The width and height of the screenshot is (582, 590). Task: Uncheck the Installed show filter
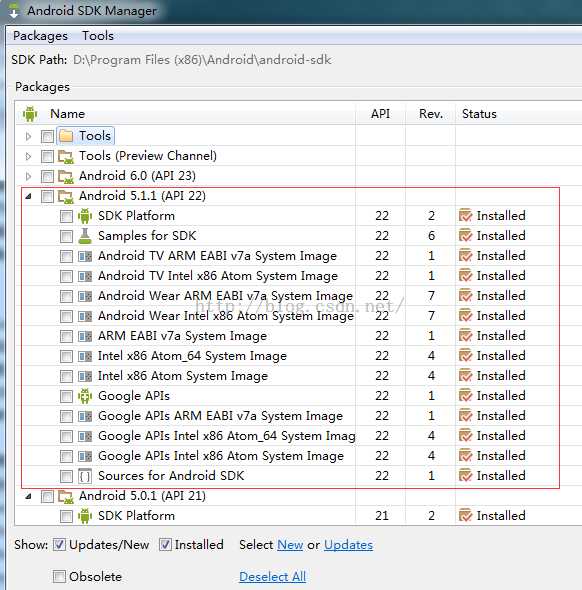click(x=165, y=544)
